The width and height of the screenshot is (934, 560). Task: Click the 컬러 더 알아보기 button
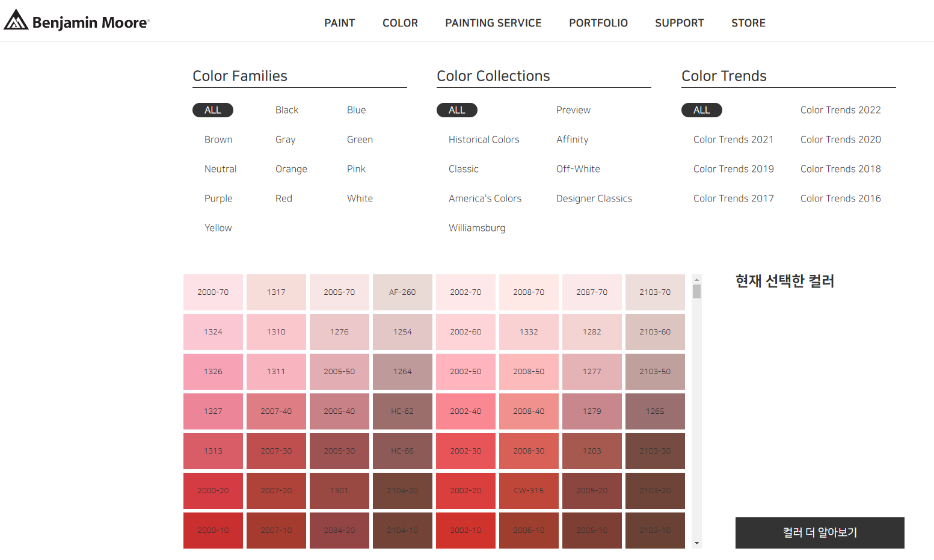[x=820, y=533]
